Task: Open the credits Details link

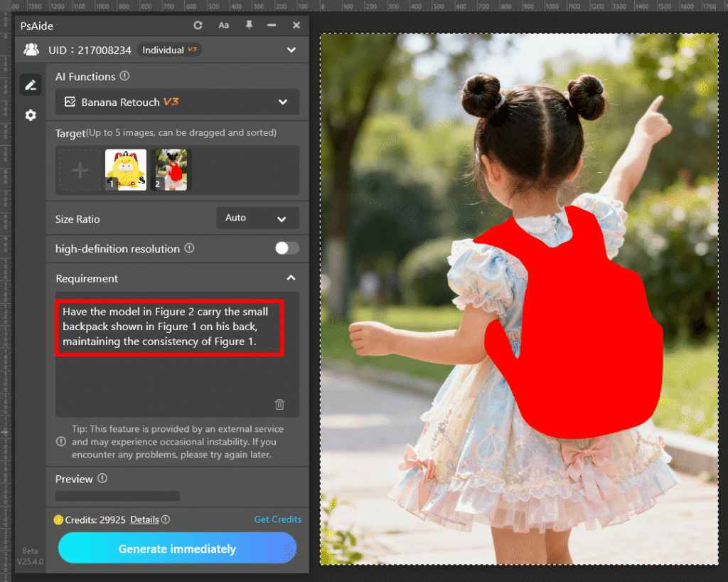Action: tap(144, 519)
